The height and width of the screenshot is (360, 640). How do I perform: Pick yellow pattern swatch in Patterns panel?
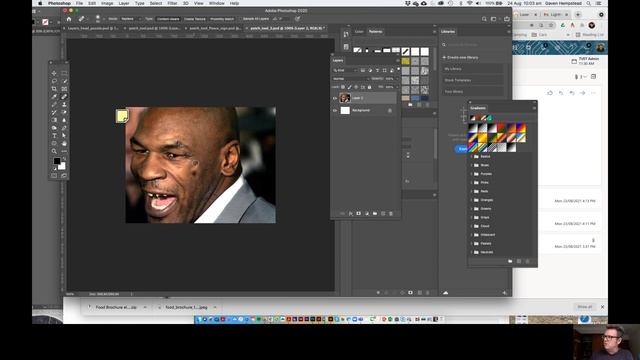click(405, 61)
